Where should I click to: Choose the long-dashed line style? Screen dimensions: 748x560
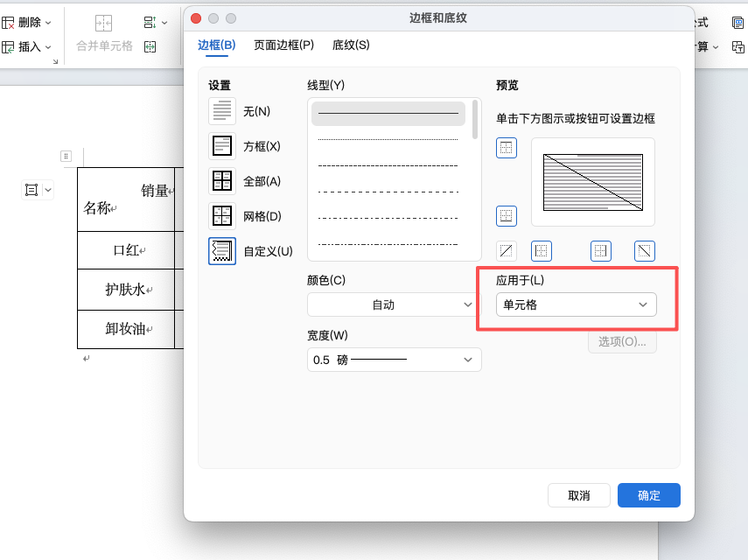pos(388,192)
